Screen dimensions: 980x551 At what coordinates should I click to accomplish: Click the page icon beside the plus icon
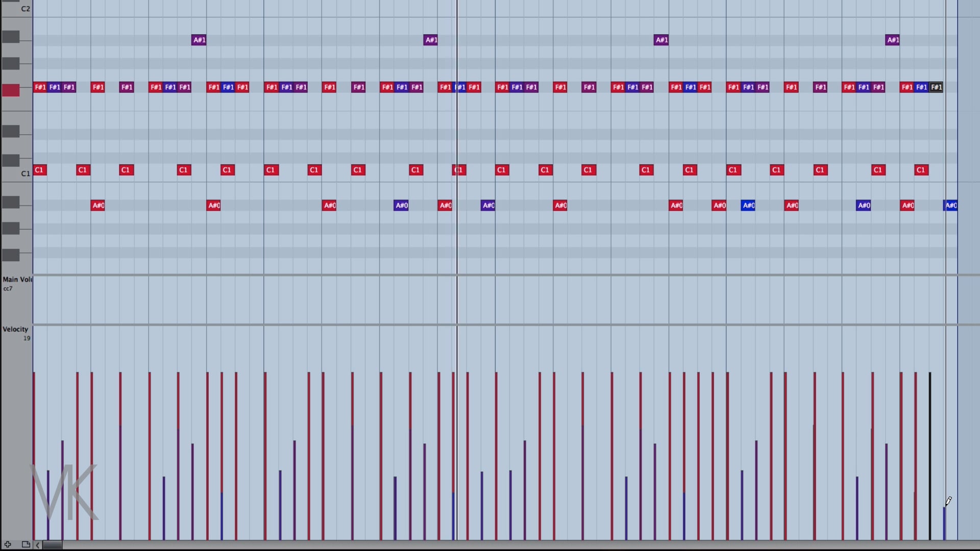pos(26,544)
